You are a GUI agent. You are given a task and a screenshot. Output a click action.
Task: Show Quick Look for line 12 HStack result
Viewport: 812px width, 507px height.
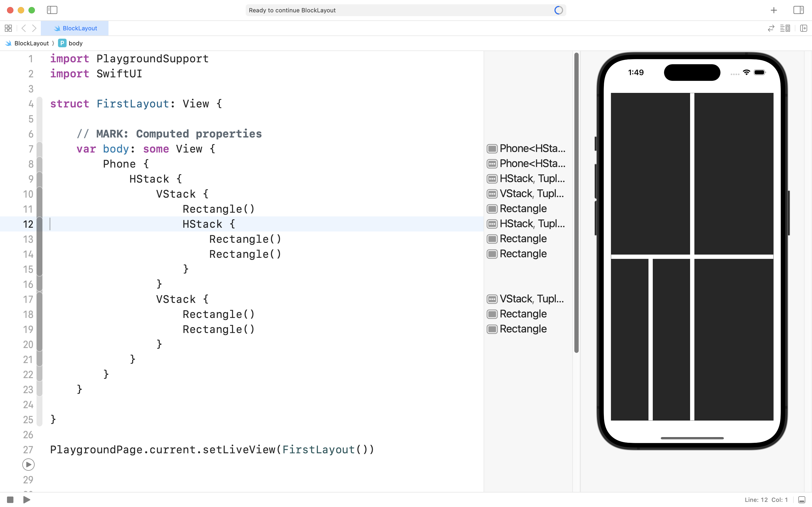[x=492, y=224]
